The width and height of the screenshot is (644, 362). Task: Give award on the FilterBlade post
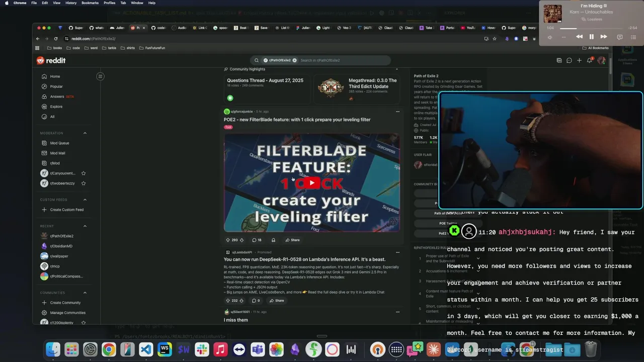point(273,240)
